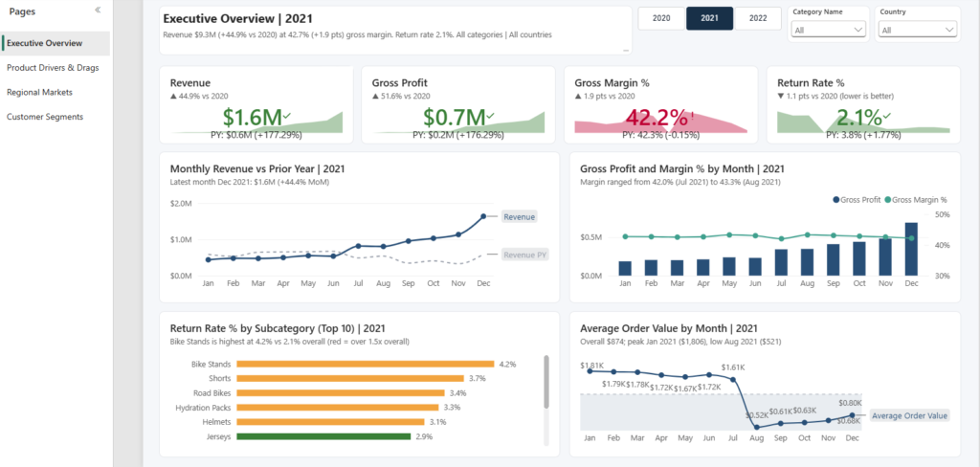
Task: Select the Road Bikes bar
Action: click(342, 393)
